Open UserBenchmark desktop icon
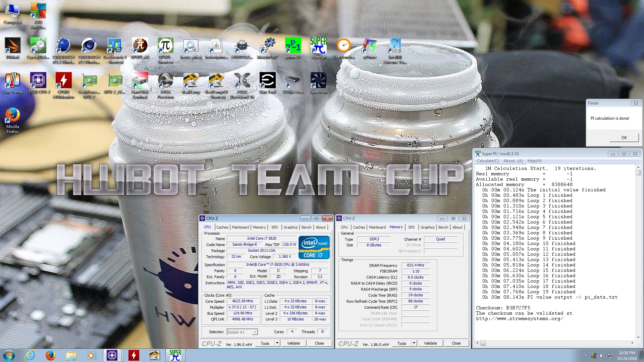Image resolution: width=644 pixels, height=362 pixels. click(x=344, y=48)
